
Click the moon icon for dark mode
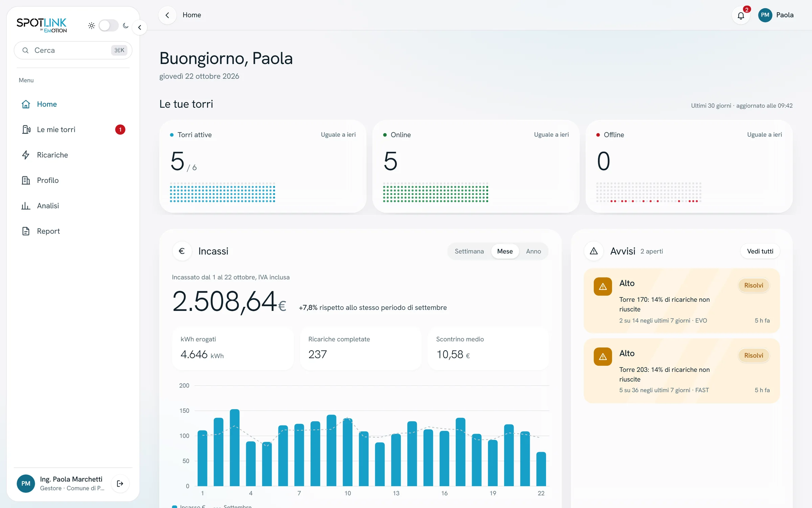pos(126,25)
